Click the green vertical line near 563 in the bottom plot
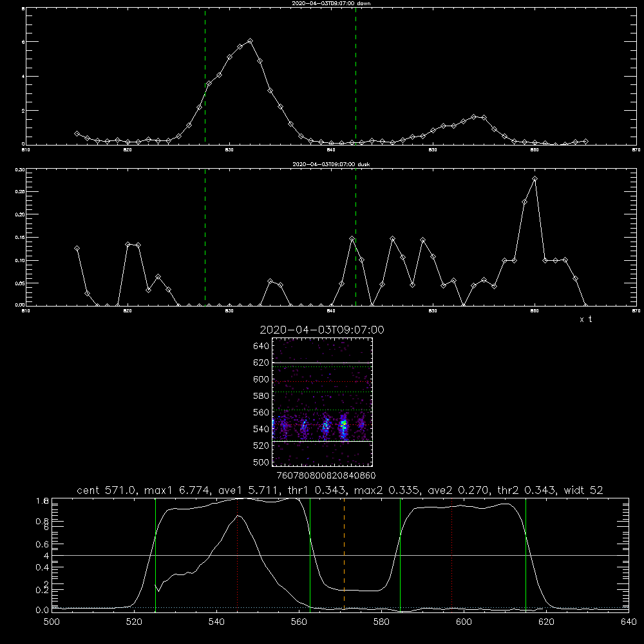The width and height of the screenshot is (644, 644). tap(310, 555)
